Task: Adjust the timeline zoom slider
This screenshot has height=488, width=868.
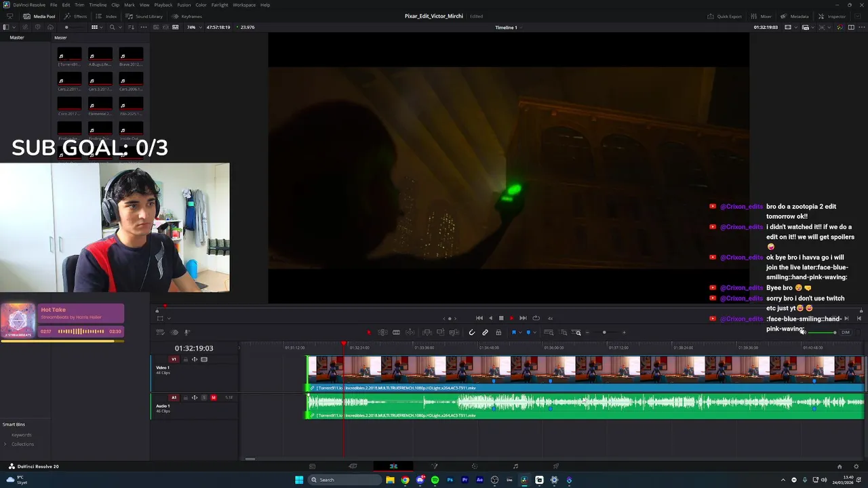Action: click(x=604, y=332)
